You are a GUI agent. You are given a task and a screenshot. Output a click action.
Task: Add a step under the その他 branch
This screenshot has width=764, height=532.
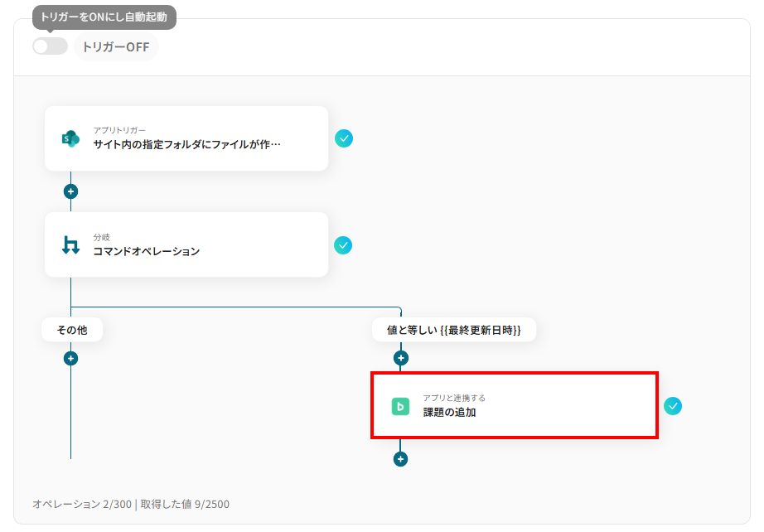(x=70, y=359)
